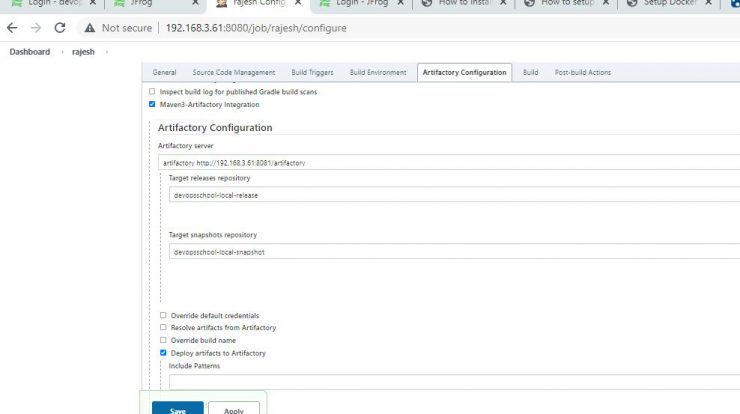Jump to the Build tab
The height and width of the screenshot is (414, 740).
[x=530, y=72]
